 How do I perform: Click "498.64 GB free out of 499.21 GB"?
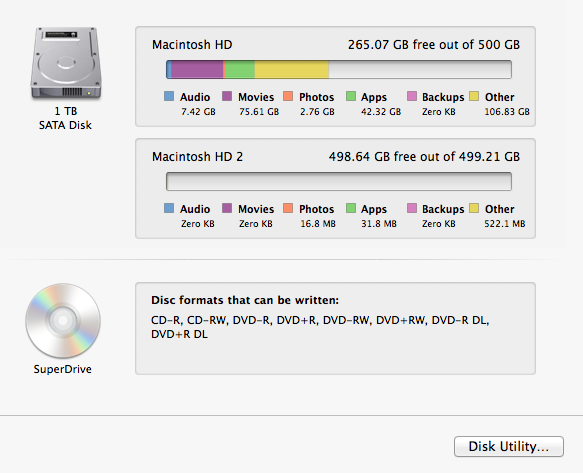coord(424,157)
